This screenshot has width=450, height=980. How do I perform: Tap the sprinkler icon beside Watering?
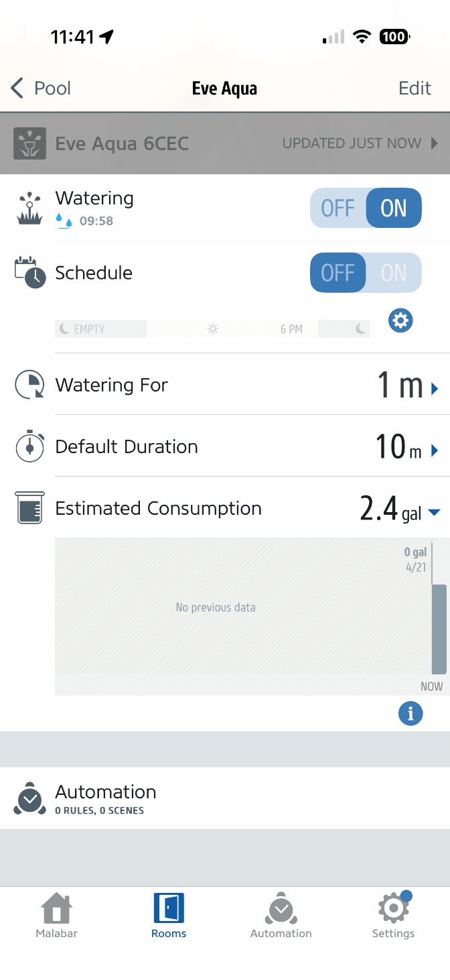coord(29,208)
